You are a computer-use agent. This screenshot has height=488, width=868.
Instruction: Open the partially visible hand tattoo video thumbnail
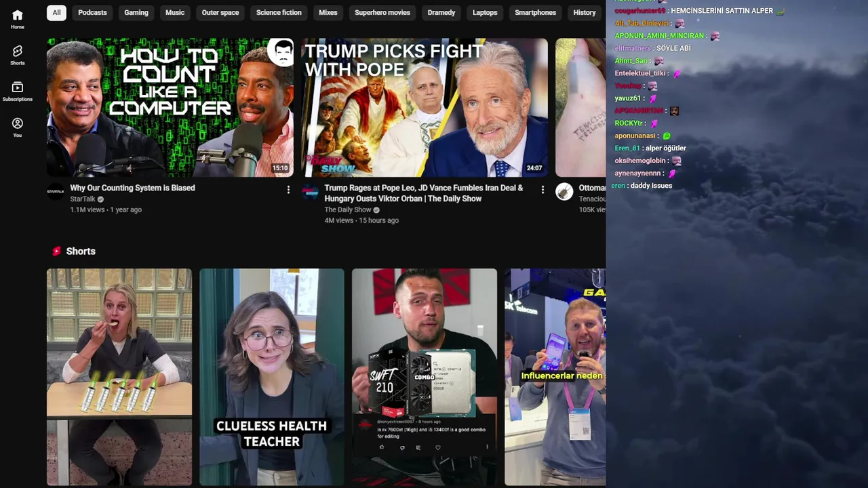tap(580, 107)
